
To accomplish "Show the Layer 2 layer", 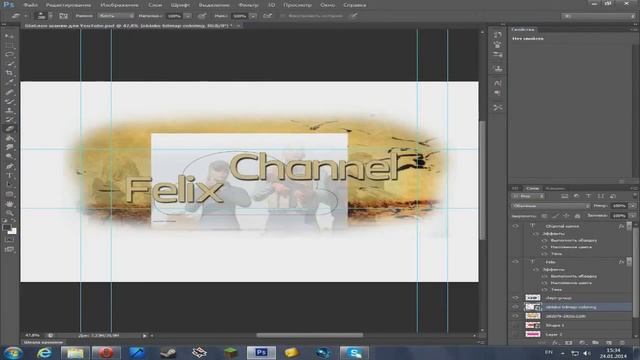I will 516,334.
